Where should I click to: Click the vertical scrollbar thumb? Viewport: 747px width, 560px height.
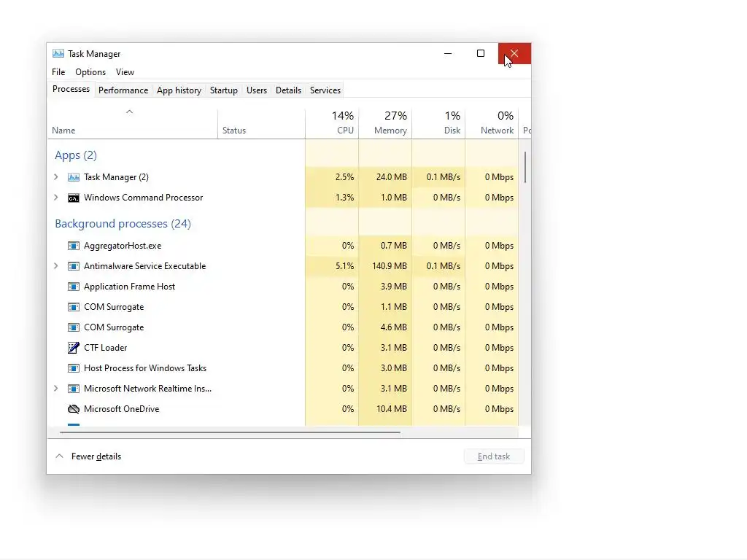pyautogui.click(x=525, y=167)
